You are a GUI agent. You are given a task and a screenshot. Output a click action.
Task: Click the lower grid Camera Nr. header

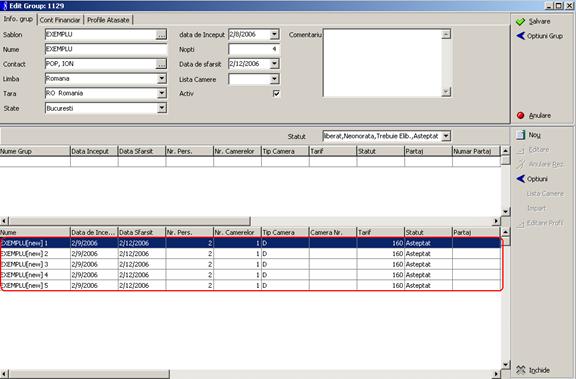click(333, 232)
